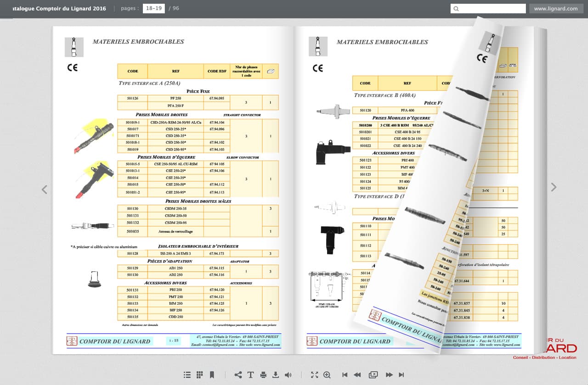Flip back with the left chevron

click(44, 190)
